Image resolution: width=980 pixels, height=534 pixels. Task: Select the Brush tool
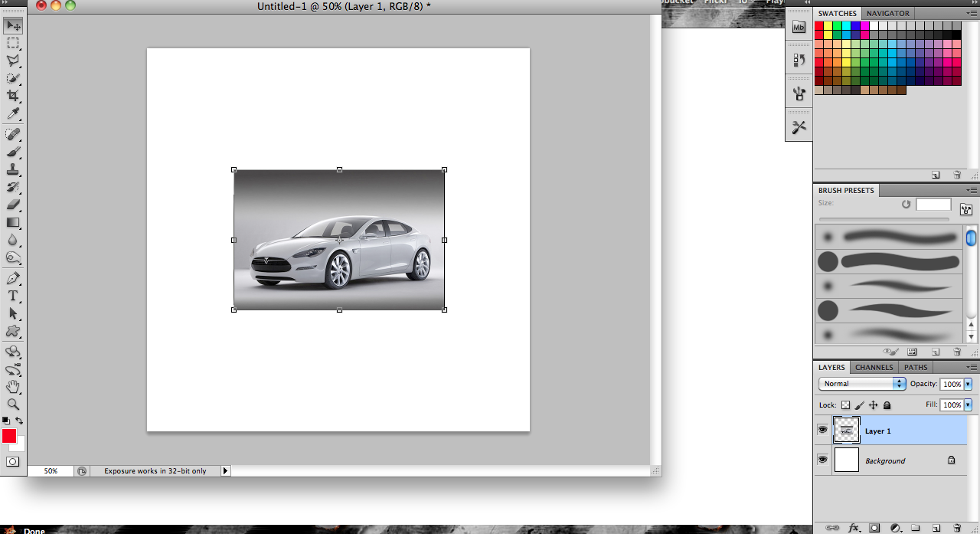coord(13,152)
